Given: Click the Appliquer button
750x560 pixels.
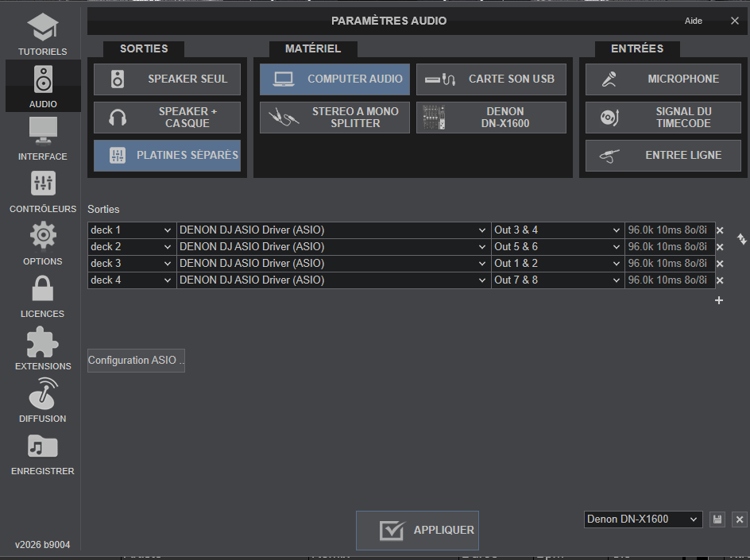Looking at the screenshot, I should [417, 531].
